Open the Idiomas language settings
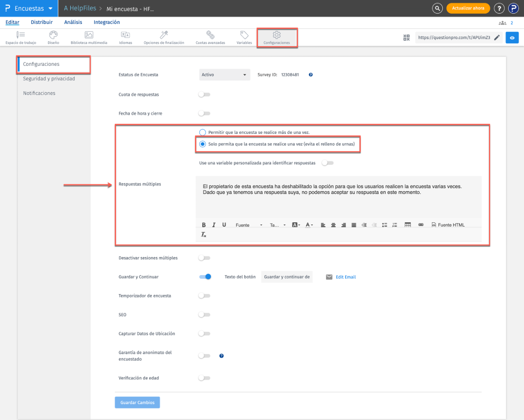This screenshot has height=420, width=524. point(125,38)
